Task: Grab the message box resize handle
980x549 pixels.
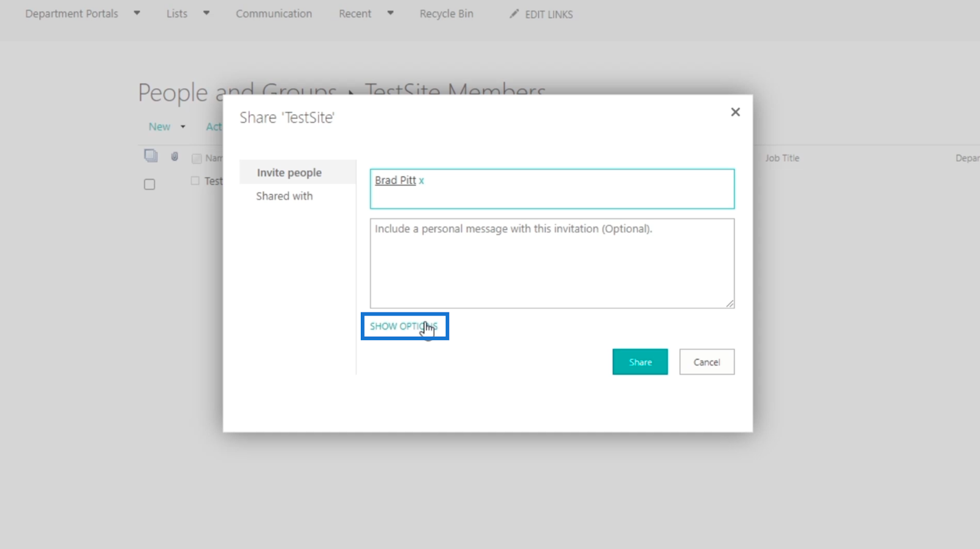Action: pyautogui.click(x=730, y=304)
